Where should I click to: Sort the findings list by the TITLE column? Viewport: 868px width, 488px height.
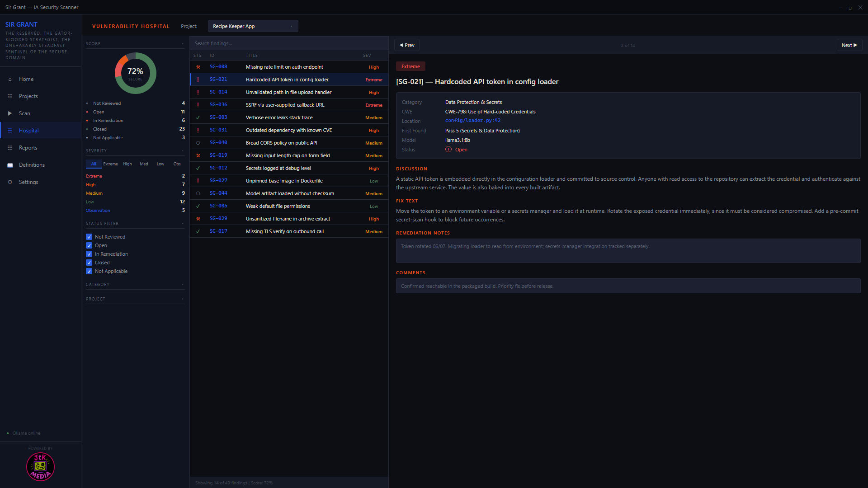click(x=252, y=56)
